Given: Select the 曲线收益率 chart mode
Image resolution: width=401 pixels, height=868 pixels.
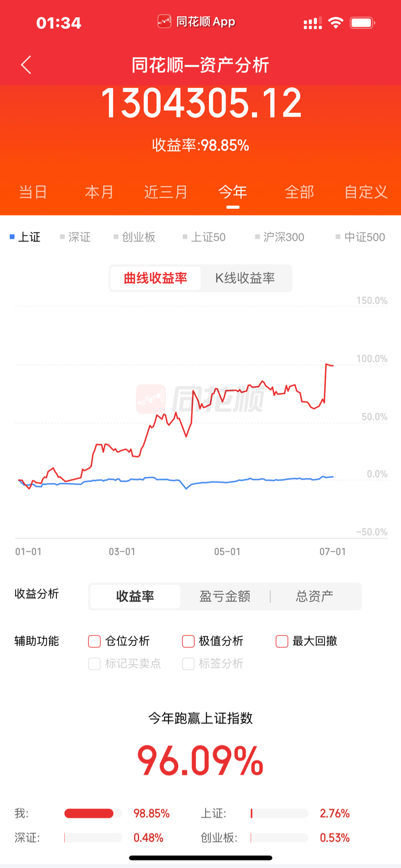Looking at the screenshot, I should 155,278.
